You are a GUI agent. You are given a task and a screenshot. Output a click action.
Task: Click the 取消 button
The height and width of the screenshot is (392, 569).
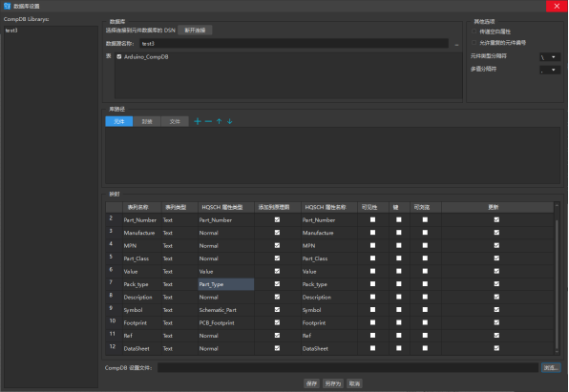[354, 383]
